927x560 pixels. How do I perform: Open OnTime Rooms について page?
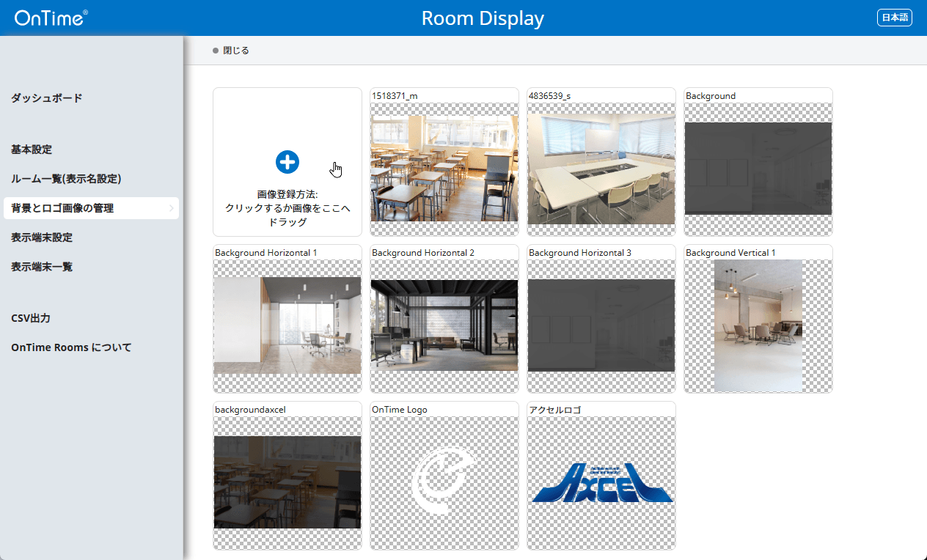pos(71,347)
